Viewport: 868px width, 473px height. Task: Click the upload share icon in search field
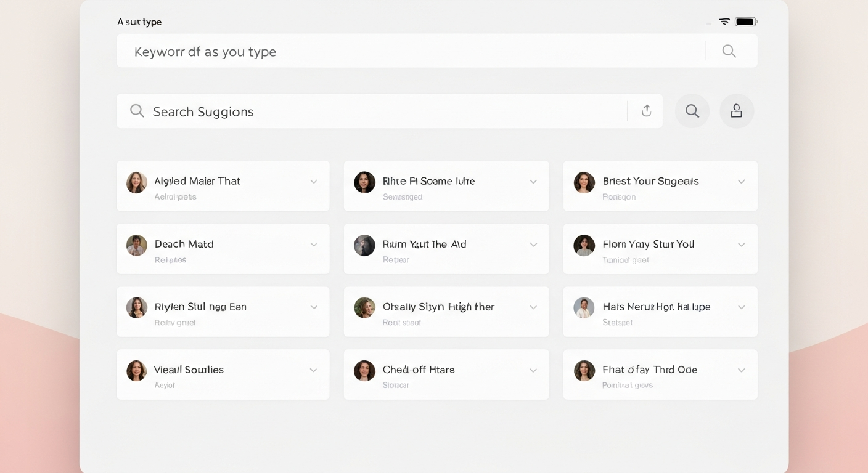point(646,111)
